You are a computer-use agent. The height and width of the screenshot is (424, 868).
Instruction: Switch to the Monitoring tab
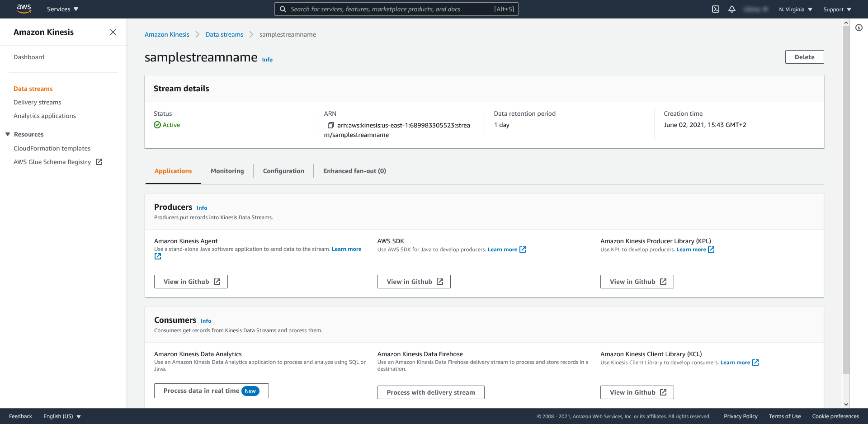click(x=227, y=171)
